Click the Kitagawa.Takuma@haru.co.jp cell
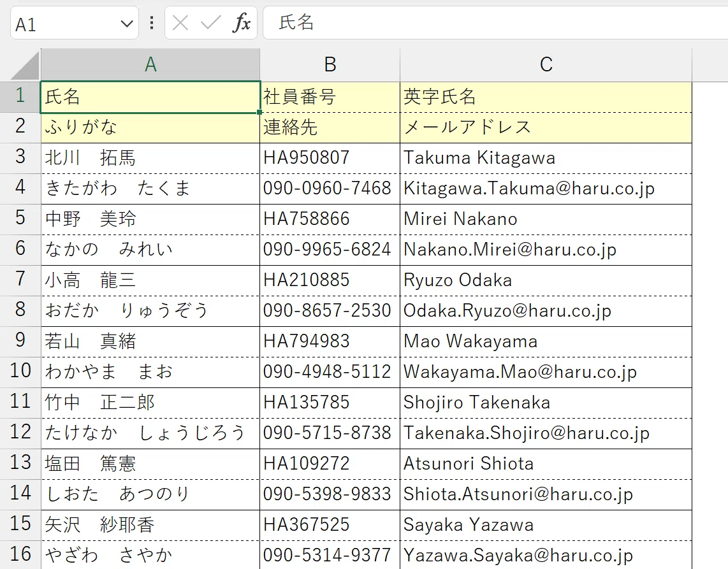This screenshot has width=728, height=569. (x=546, y=189)
